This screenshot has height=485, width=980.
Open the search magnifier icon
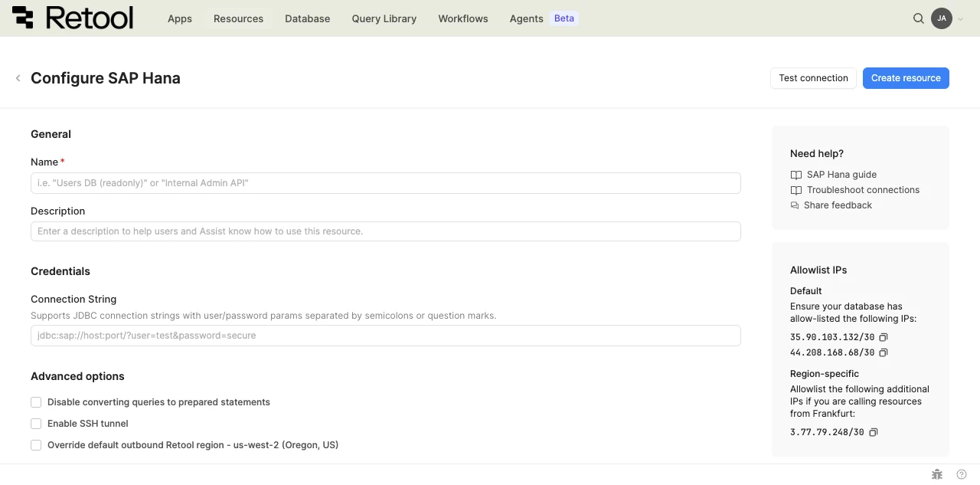pos(919,18)
